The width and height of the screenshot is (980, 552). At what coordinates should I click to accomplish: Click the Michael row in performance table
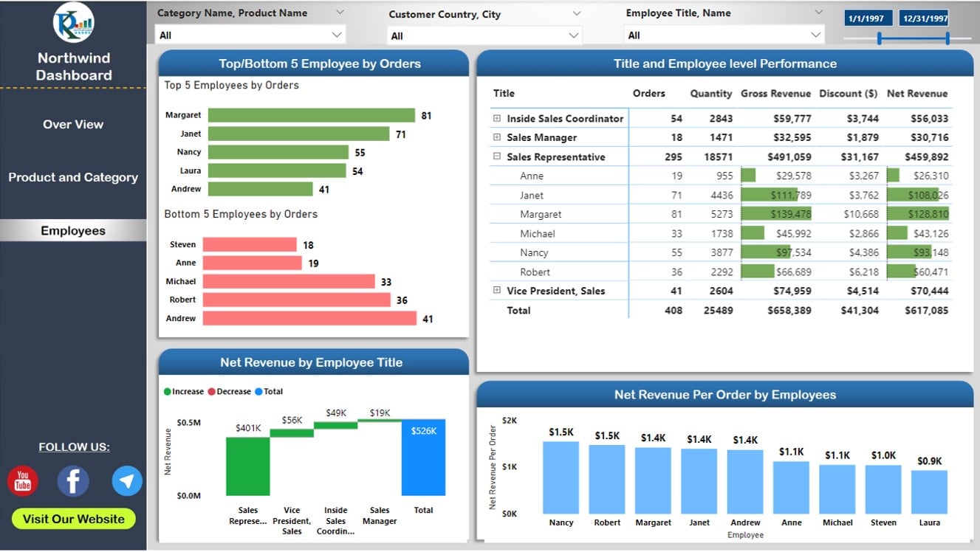pyautogui.click(x=722, y=233)
